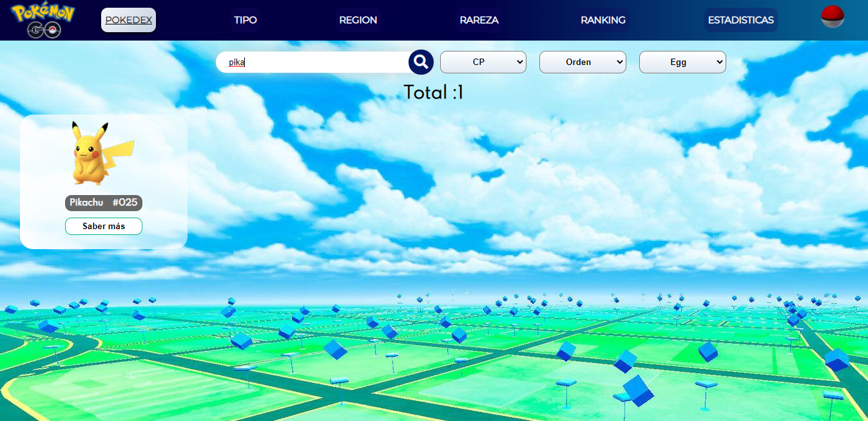Open the RANKING page
The image size is (868, 421).
(603, 20)
